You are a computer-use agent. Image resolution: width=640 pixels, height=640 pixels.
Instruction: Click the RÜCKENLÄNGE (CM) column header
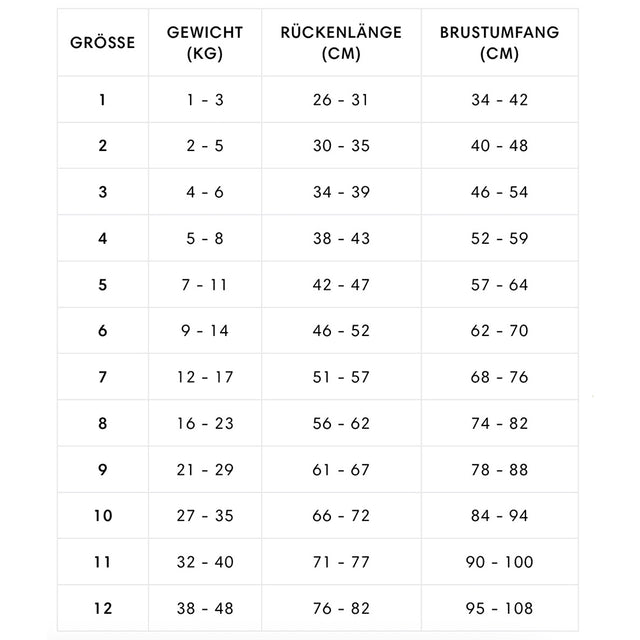click(x=341, y=43)
